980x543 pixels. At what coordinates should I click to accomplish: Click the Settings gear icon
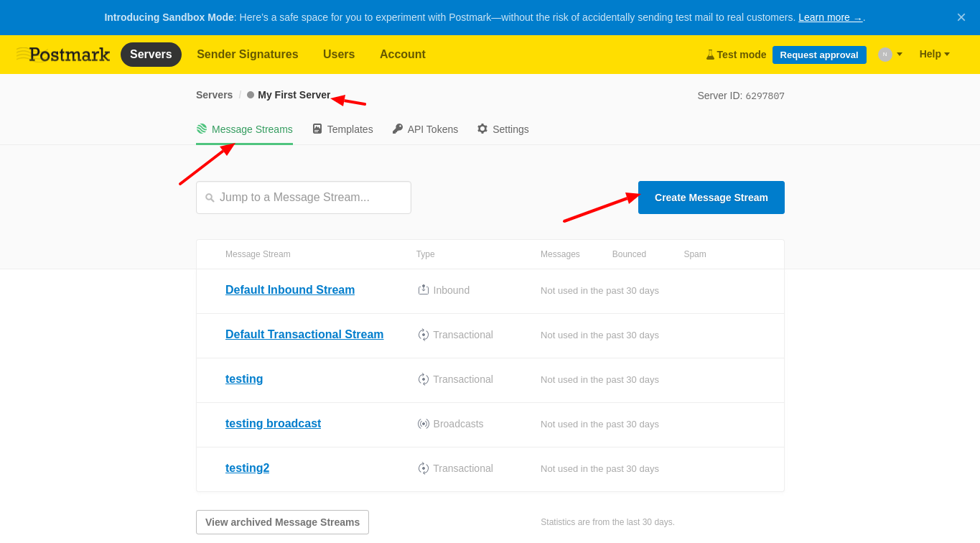[482, 129]
